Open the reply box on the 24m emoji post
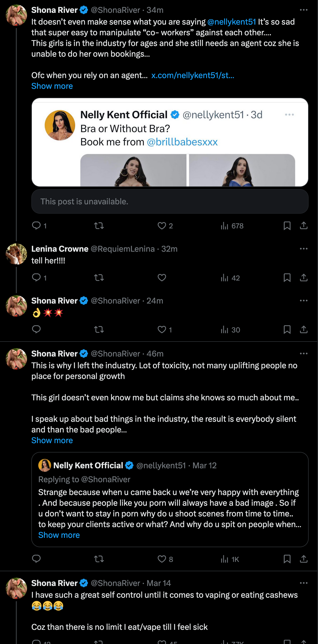Viewport: 318px width, 644px height. pyautogui.click(x=36, y=329)
